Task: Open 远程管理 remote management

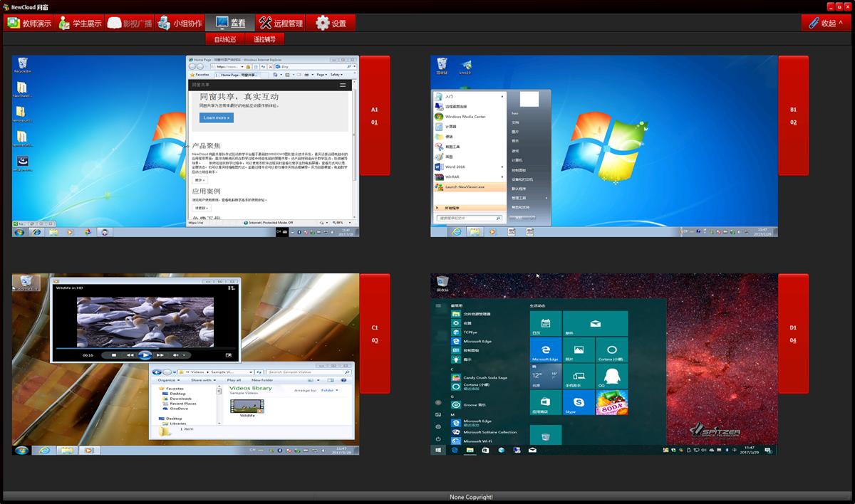Action: point(280,23)
